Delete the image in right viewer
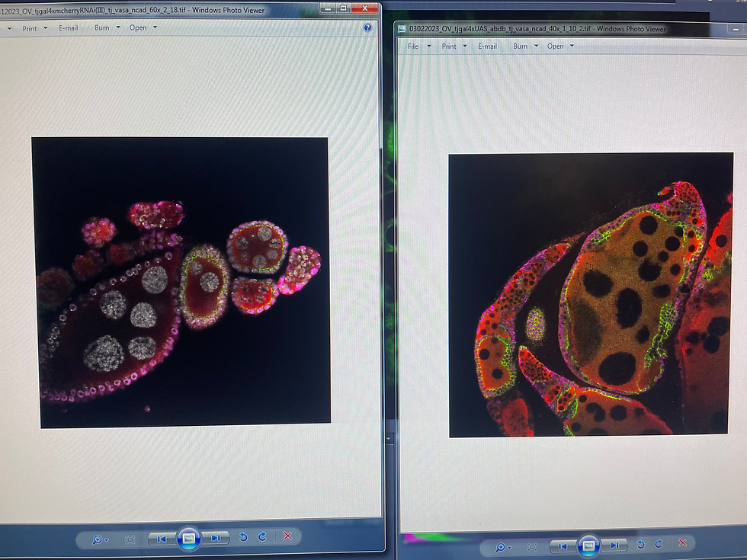This screenshot has width=747, height=560. pyautogui.click(x=683, y=542)
